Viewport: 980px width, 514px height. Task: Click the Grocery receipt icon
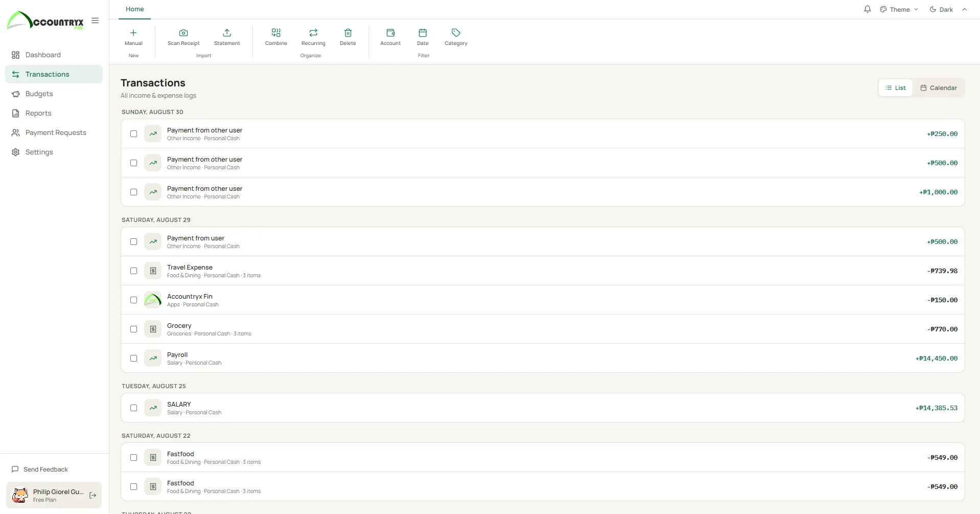tap(153, 329)
